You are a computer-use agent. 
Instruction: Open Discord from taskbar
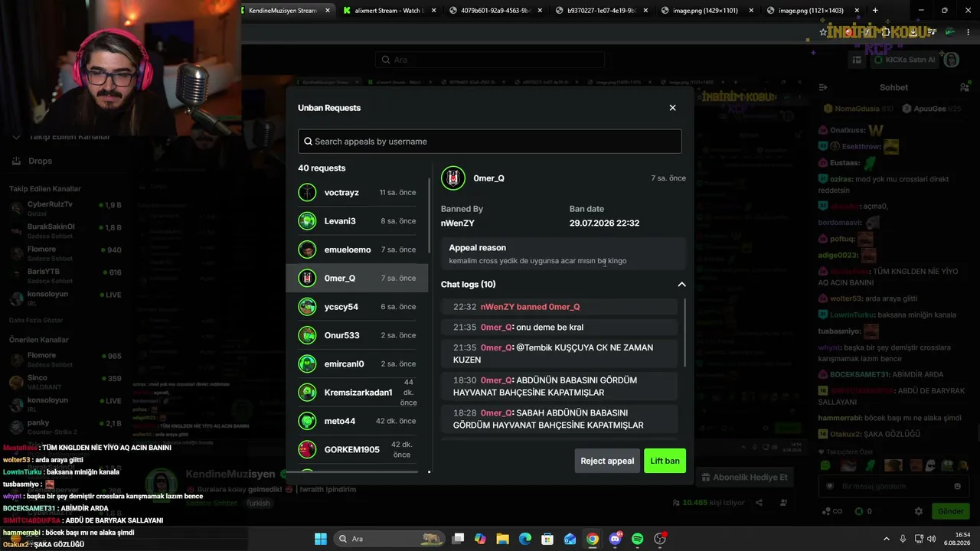[x=615, y=539]
